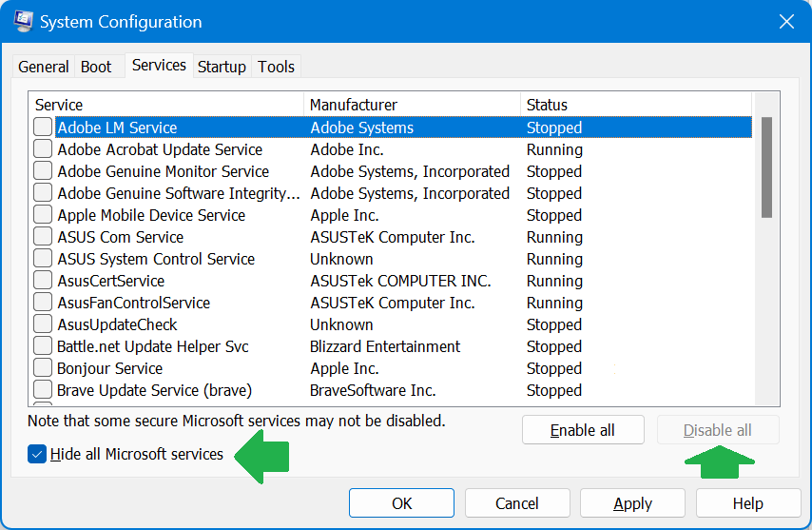This screenshot has height=530, width=812.
Task: Select the AsusUpdateCheck name
Action: coord(117,324)
